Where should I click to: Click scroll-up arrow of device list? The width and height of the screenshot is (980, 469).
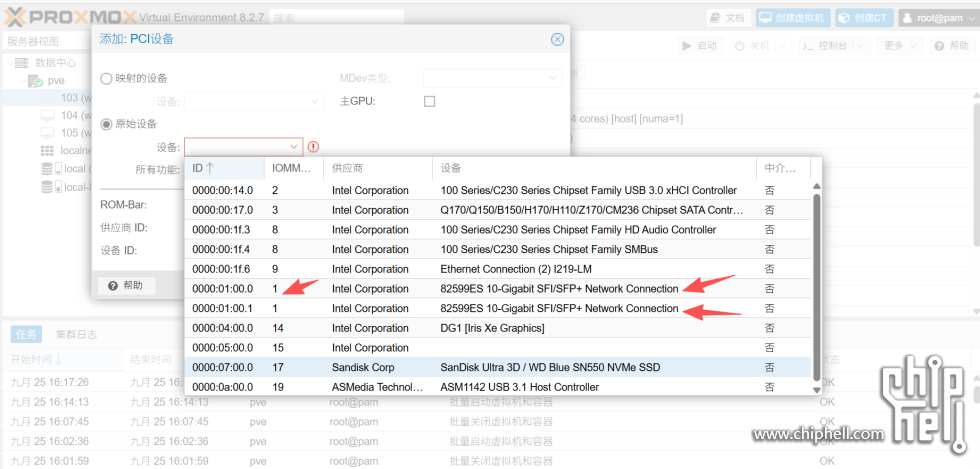[816, 186]
